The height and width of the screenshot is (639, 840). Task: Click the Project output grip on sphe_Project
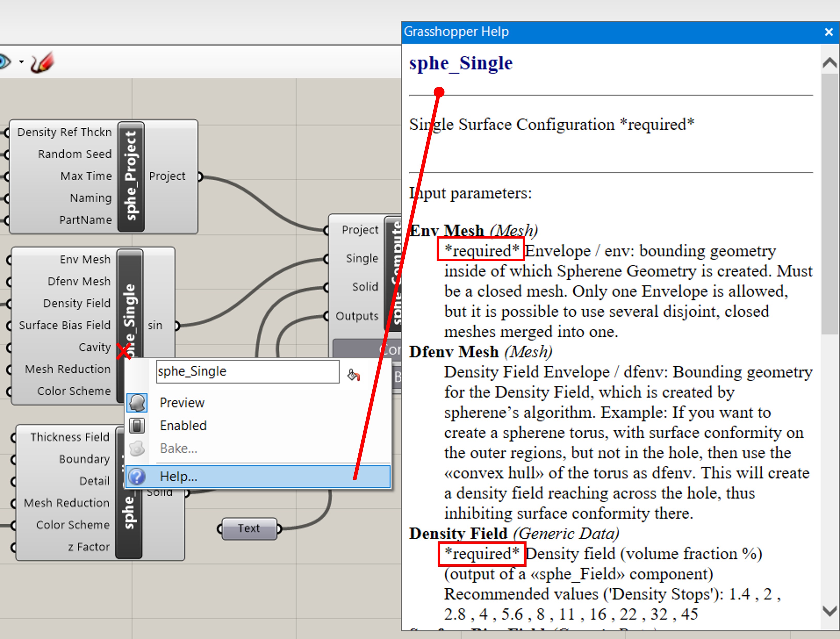pyautogui.click(x=200, y=177)
